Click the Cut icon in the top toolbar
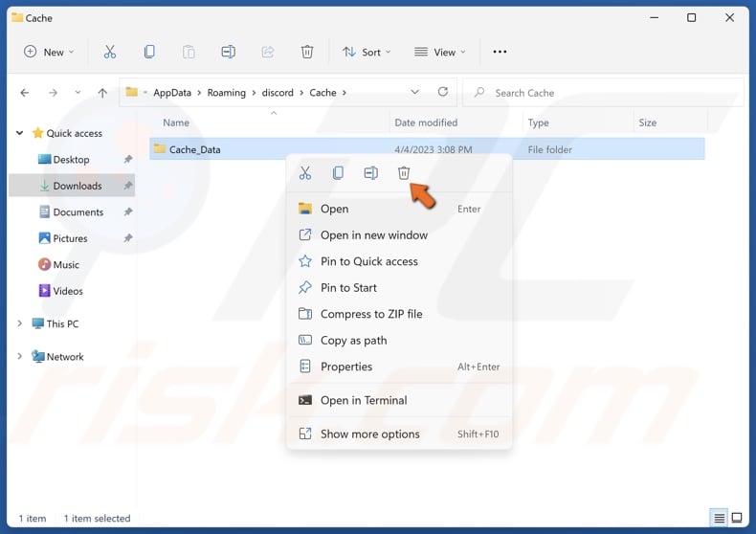Image resolution: width=756 pixels, height=534 pixels. point(110,52)
